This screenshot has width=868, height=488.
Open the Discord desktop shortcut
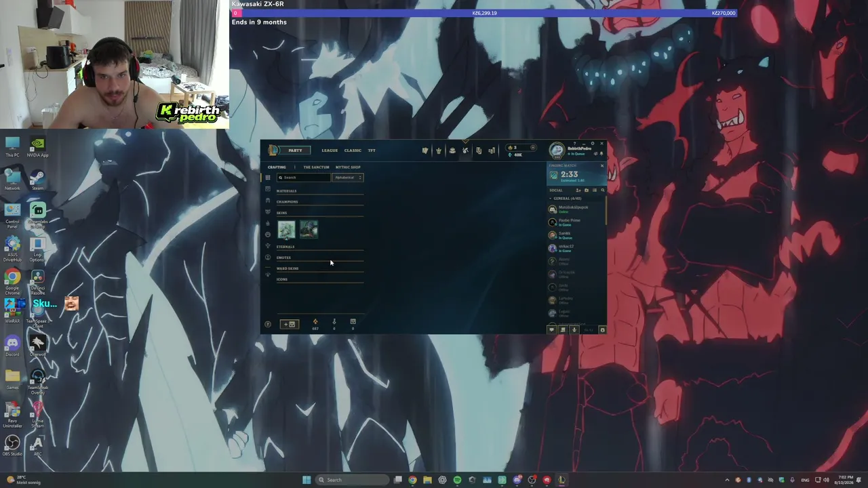tap(12, 346)
